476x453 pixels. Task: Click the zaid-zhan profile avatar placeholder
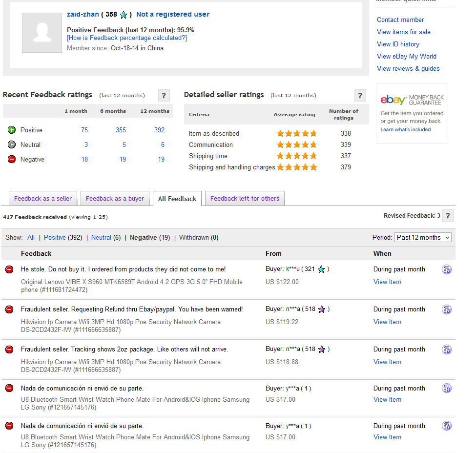point(42,33)
